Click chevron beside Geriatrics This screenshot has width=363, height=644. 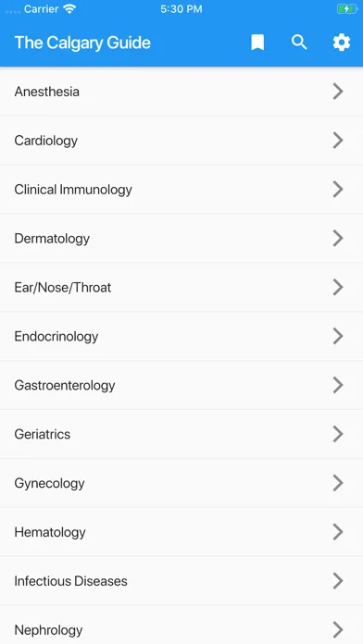(337, 434)
